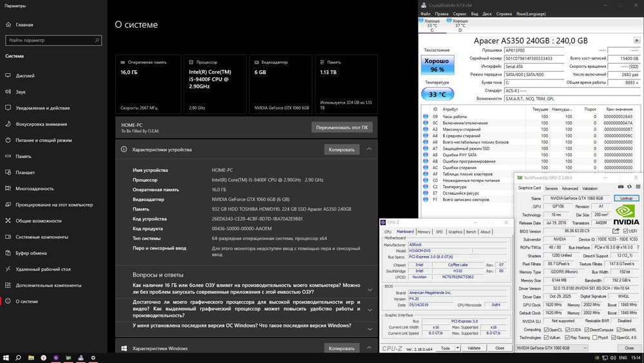Viewport: 644px width, 363px height.
Task: Open Yandex browser from the taskbar
Action: [44, 358]
